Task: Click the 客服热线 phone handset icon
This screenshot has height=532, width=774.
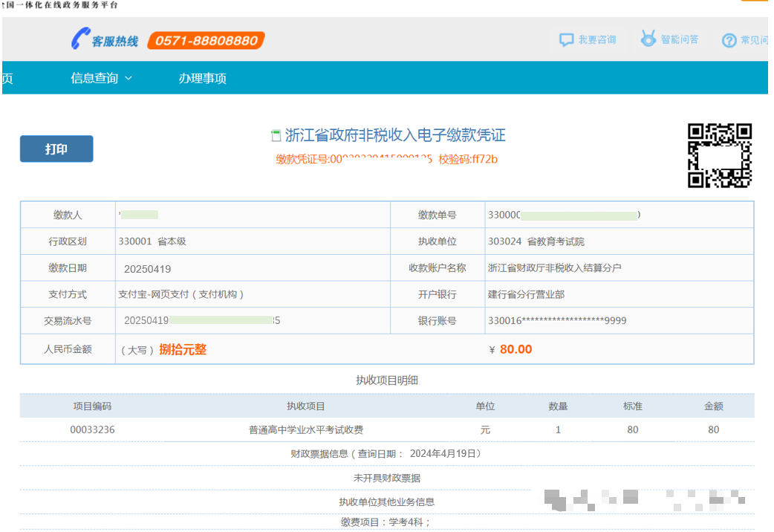Action: coord(80,39)
